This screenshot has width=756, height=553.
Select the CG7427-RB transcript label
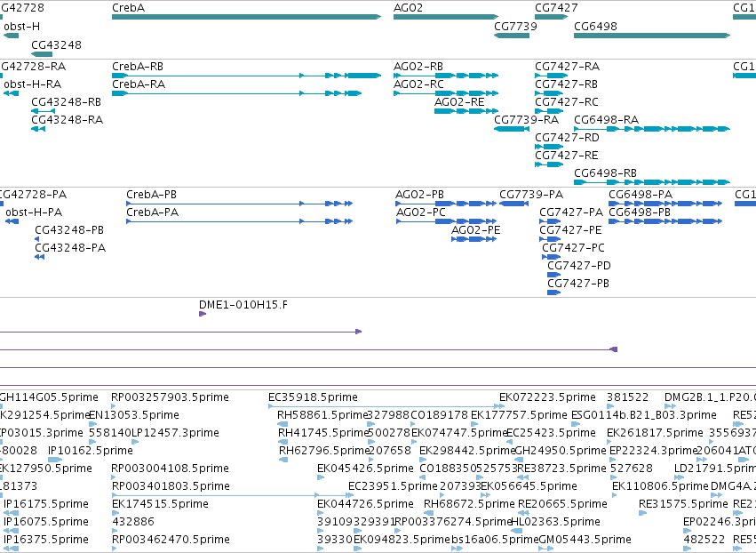pyautogui.click(x=566, y=84)
